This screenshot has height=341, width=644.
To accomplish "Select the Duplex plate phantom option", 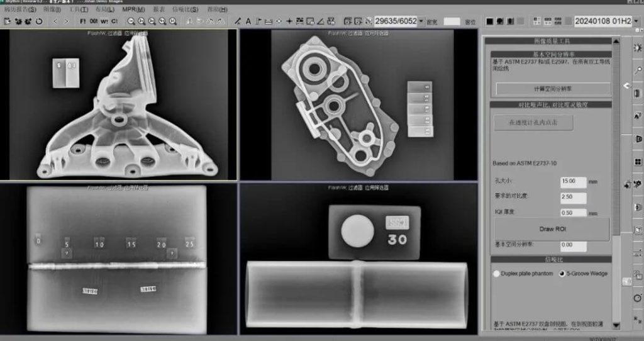I will 497,274.
